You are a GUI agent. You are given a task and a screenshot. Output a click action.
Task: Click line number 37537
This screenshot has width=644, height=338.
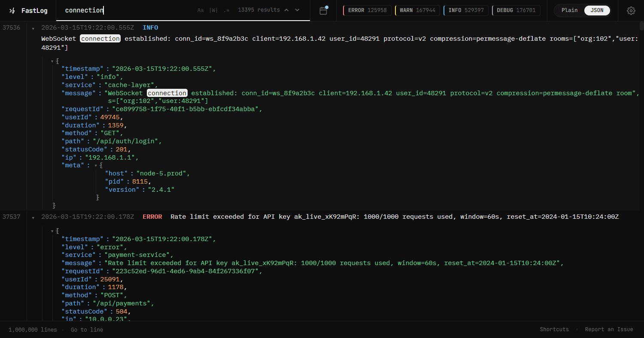(11, 217)
